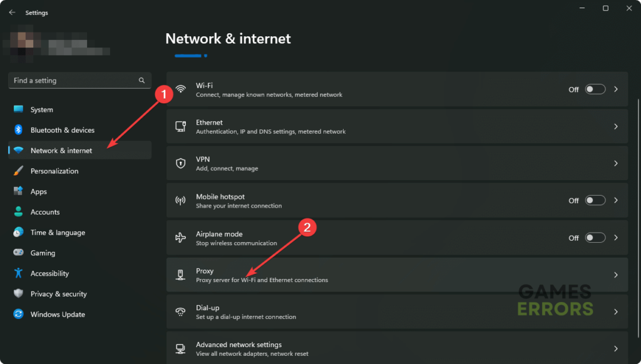Image resolution: width=641 pixels, height=364 pixels.
Task: Expand Advanced network settings chevron
Action: 616,348
